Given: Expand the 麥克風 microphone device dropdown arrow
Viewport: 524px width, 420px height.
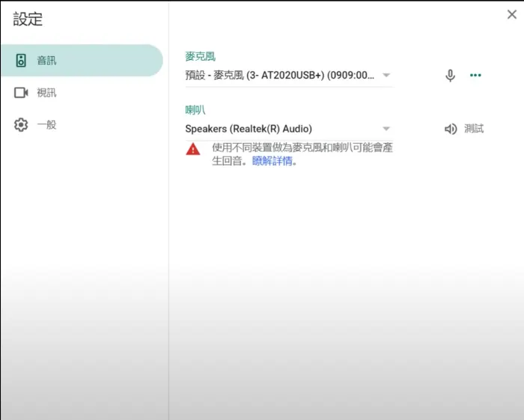Looking at the screenshot, I should coord(386,75).
